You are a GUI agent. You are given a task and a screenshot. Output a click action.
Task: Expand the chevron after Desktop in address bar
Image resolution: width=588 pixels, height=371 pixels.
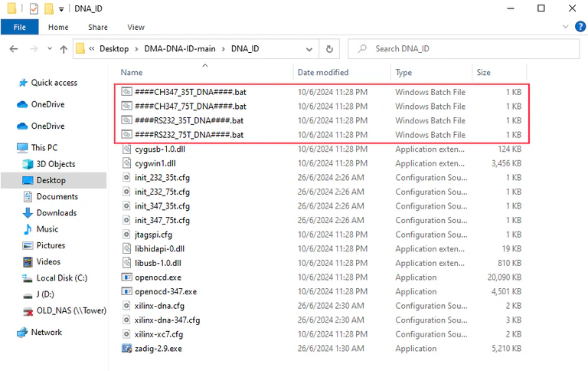coord(136,49)
